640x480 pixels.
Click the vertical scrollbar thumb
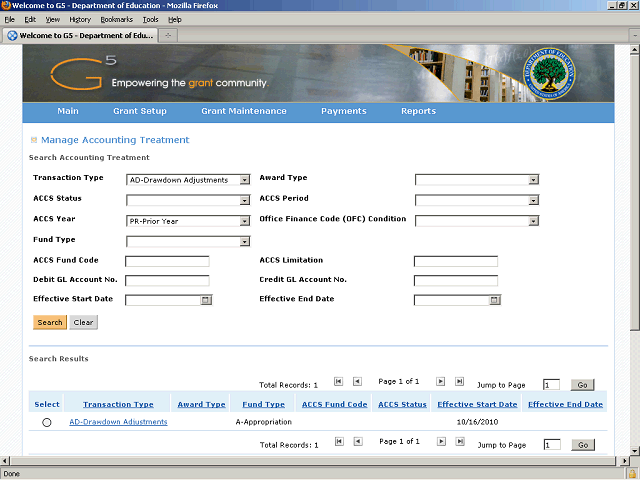point(634,192)
